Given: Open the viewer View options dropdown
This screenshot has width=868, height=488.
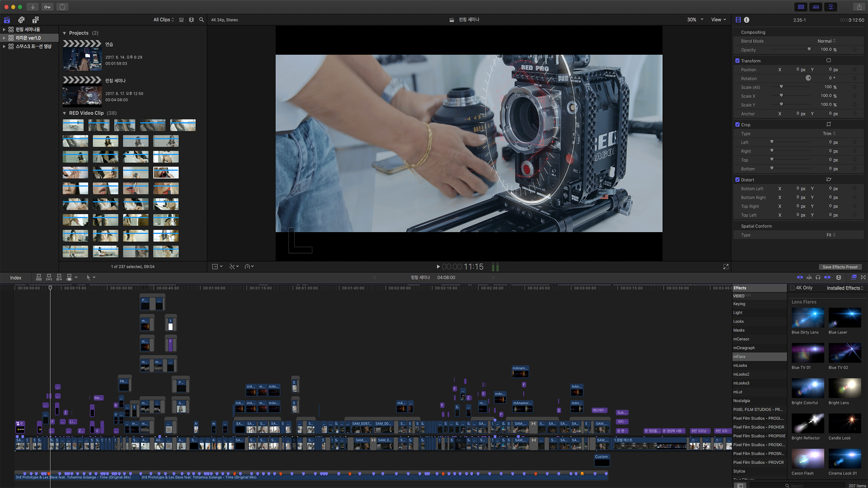Looking at the screenshot, I should (x=718, y=20).
